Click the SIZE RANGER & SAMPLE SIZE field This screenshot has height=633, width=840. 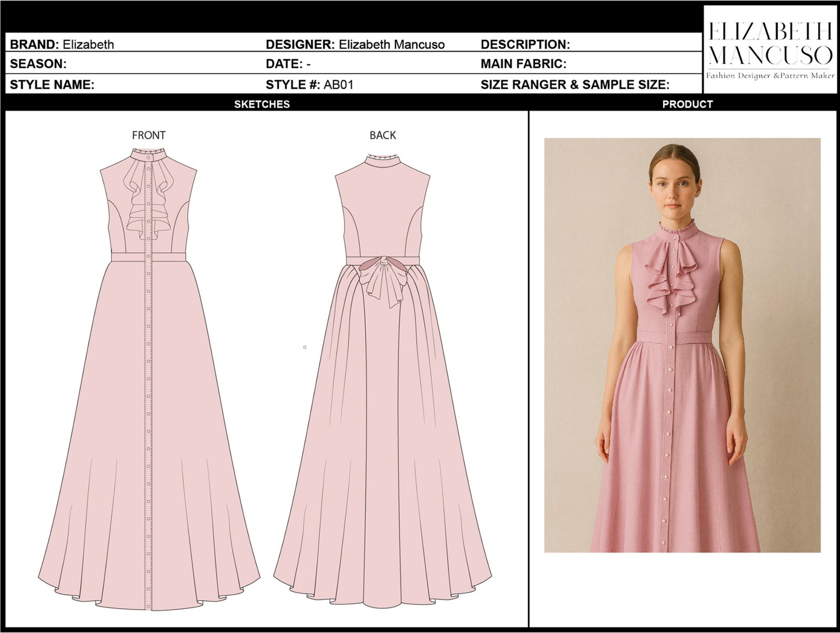point(575,85)
